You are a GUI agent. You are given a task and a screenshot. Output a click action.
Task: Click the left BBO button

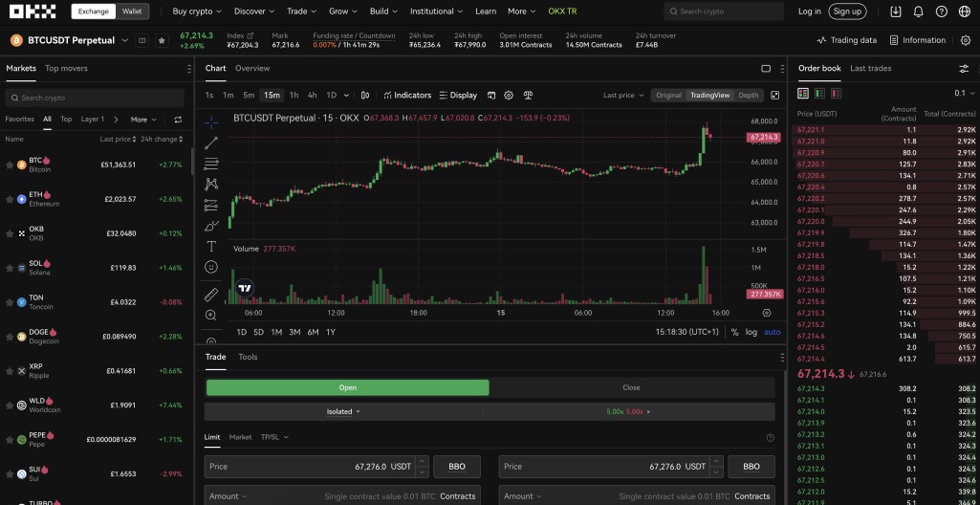point(457,466)
